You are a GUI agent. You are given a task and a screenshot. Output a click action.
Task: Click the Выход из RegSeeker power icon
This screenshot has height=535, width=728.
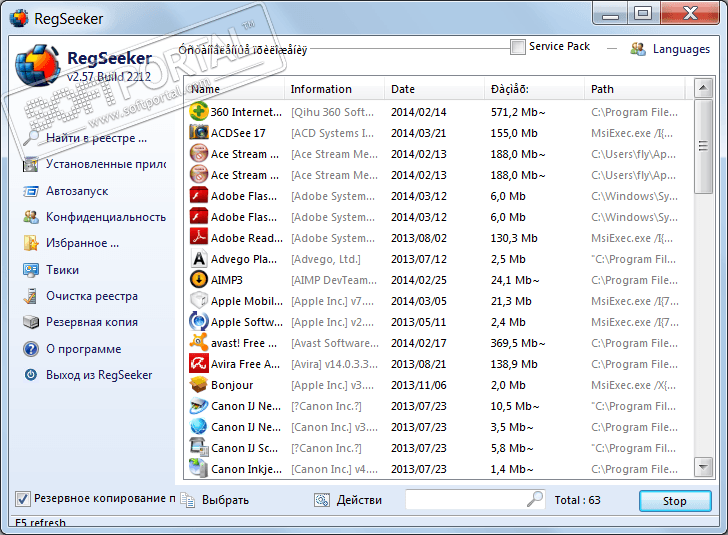click(31, 374)
